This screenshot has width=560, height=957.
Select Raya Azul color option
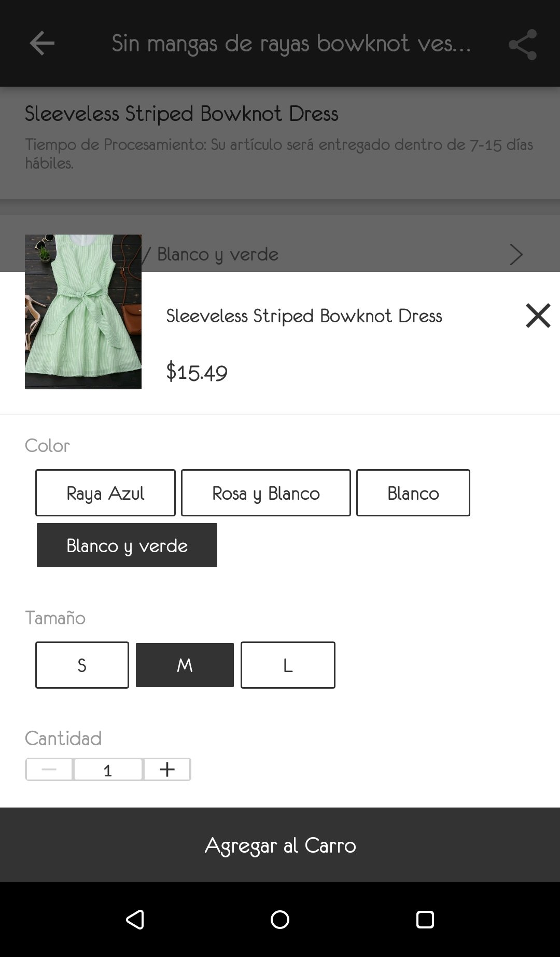point(105,493)
